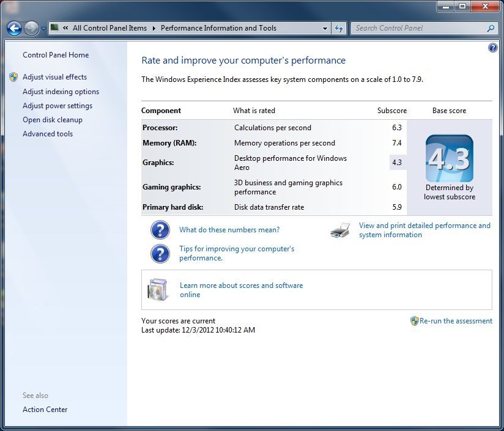This screenshot has width=504, height=431.
Task: Expand the double-chevron breadcrumb overflow
Action: [65, 28]
